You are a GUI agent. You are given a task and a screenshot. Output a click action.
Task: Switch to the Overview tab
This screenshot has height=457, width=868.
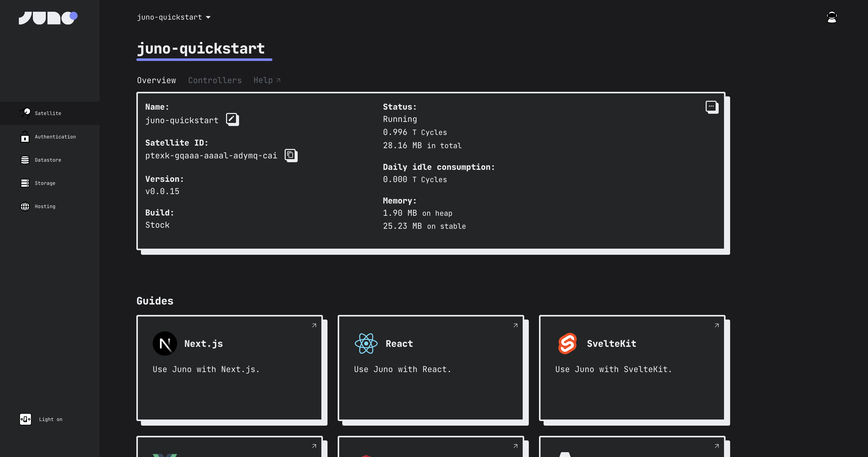click(156, 80)
